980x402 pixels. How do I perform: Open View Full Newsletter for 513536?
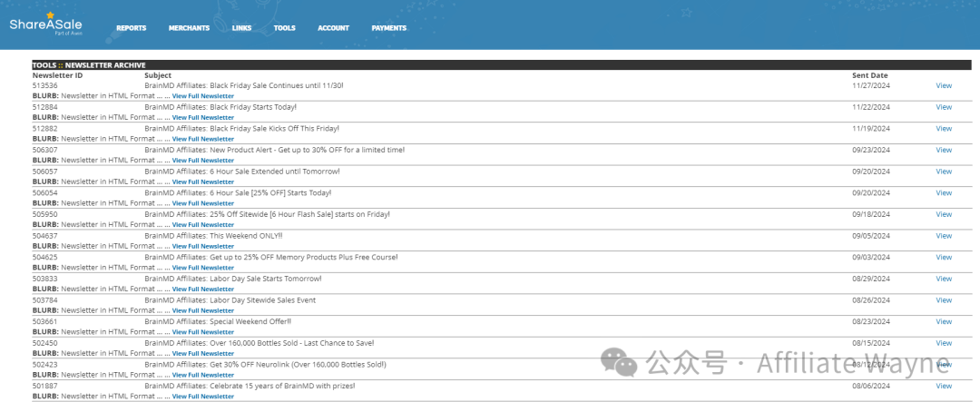203,96
